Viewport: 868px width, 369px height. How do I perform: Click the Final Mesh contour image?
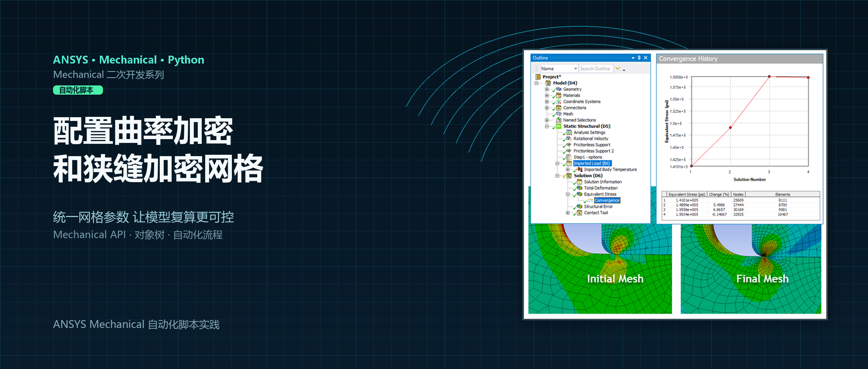pyautogui.click(x=751, y=269)
